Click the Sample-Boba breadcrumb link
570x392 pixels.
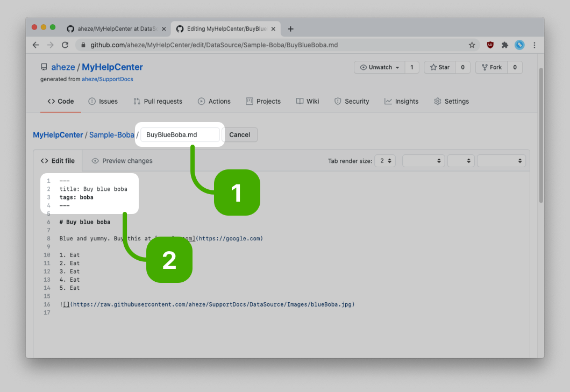pos(112,135)
